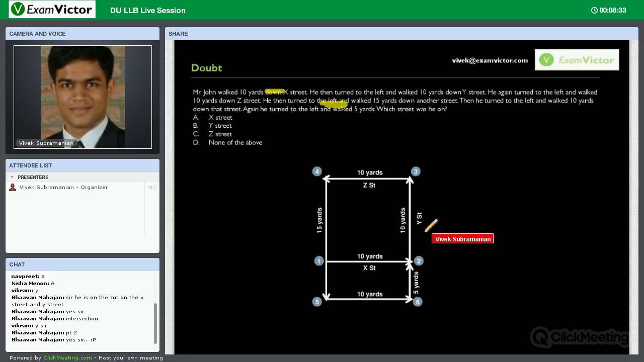Click the 'Z St' label in diagram

point(369,186)
